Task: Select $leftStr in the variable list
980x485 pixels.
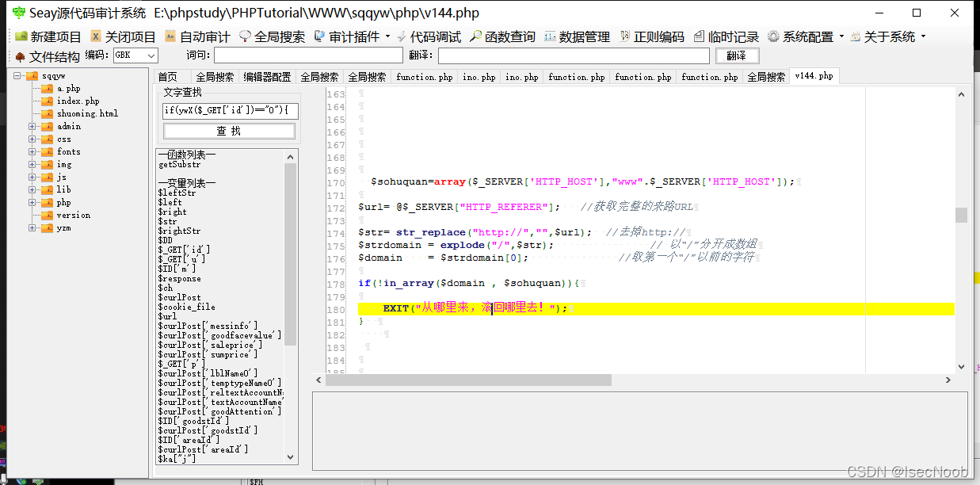Action: [177, 193]
